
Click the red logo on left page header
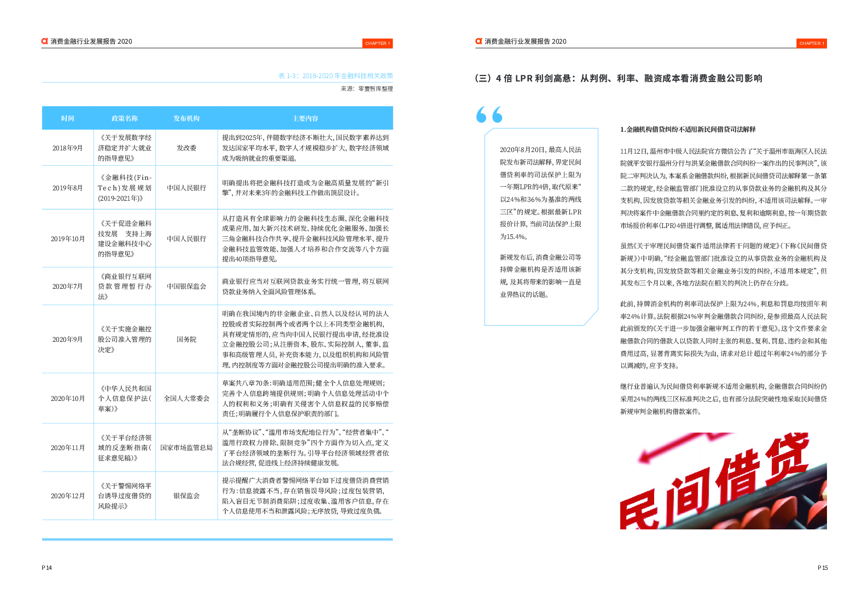[45, 41]
